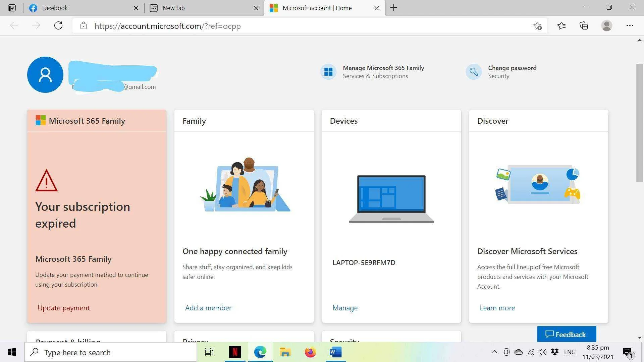Viewport: 644px width, 362px height.
Task: Open the notification center icon
Action: point(628,353)
